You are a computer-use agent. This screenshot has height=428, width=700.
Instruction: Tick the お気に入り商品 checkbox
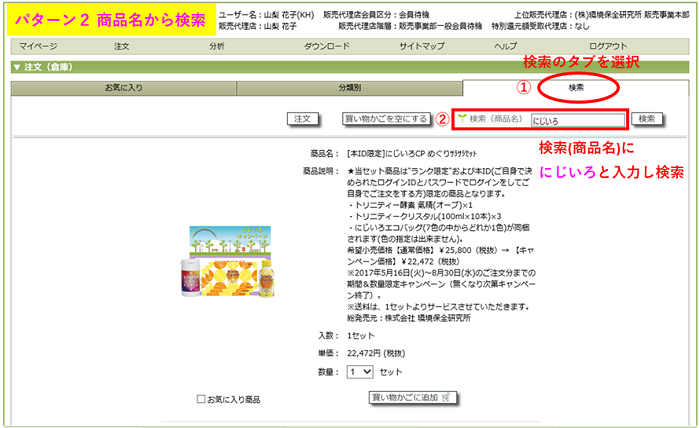(x=202, y=399)
